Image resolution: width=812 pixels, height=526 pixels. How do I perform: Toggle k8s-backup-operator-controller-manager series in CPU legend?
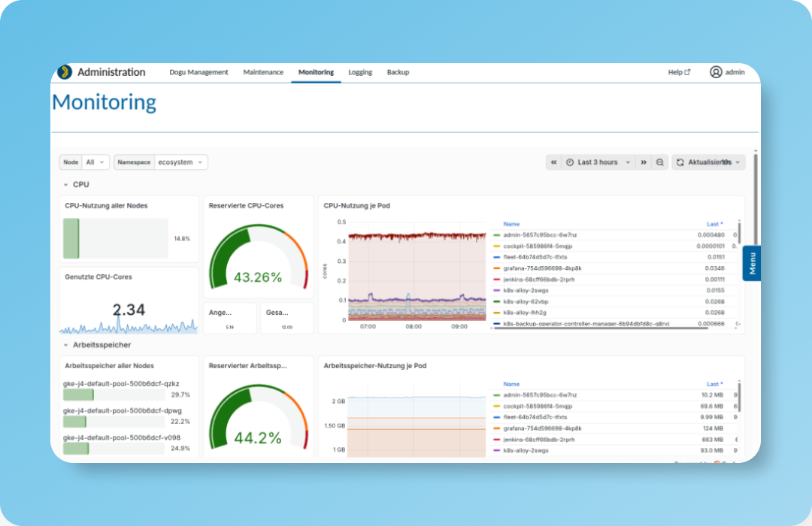click(x=586, y=324)
